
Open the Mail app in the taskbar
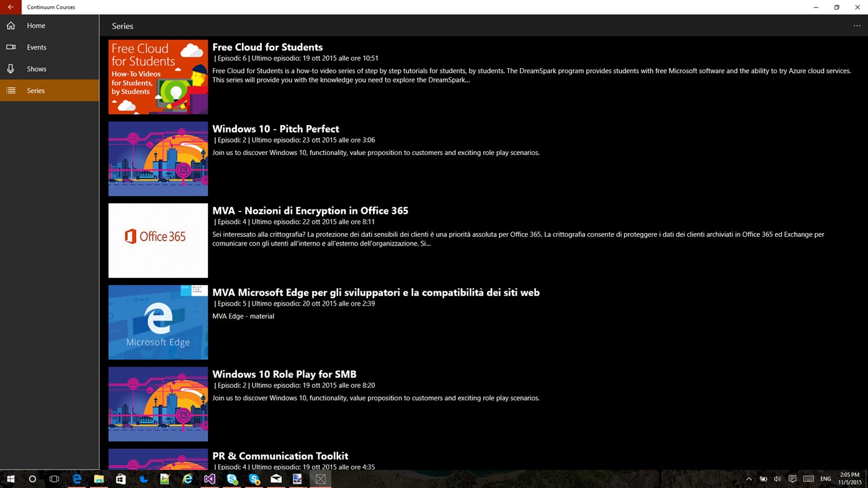point(276,479)
